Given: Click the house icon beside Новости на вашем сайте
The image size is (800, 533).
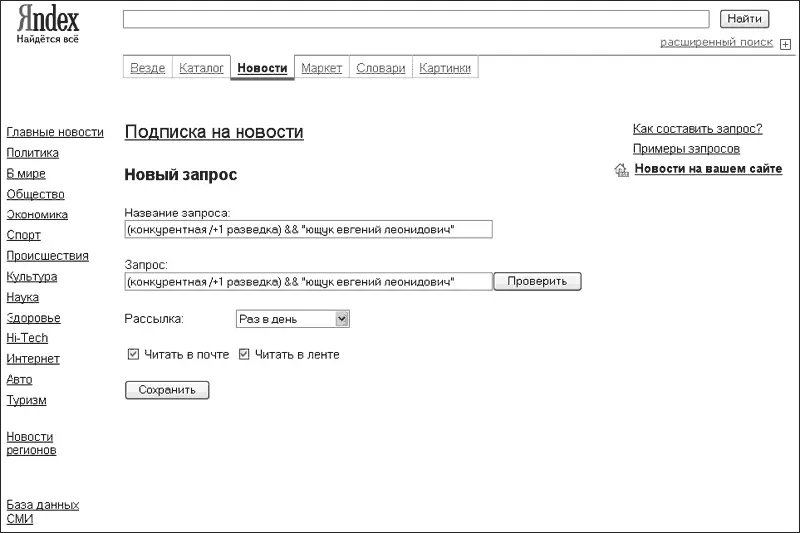Looking at the screenshot, I should (x=621, y=170).
